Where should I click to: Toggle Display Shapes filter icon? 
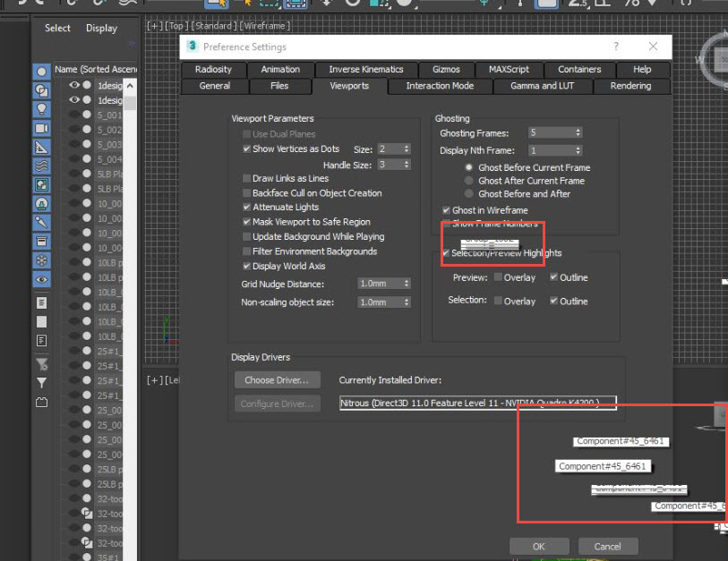coord(41,90)
